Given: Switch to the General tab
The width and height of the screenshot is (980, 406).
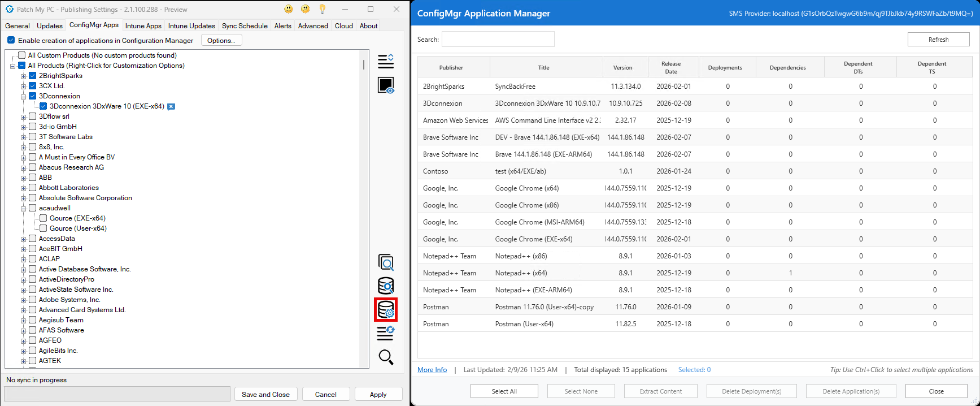Looking at the screenshot, I should click(x=18, y=25).
